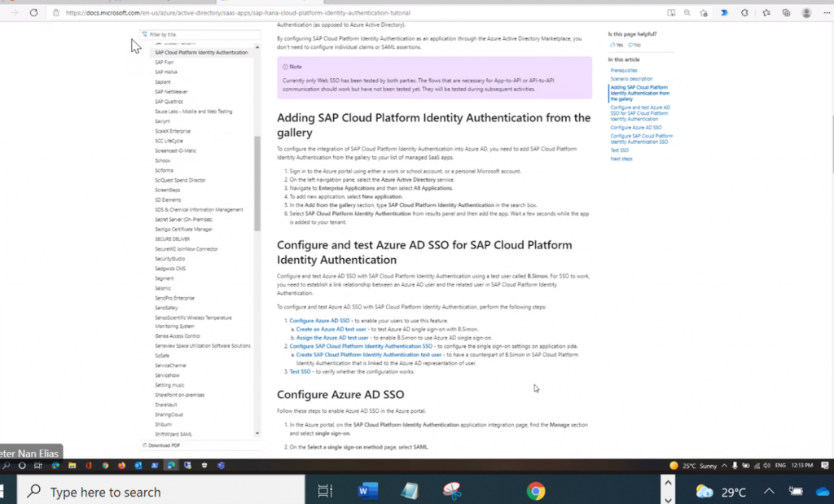Open the Collections icon in the browser toolbar
The height and width of the screenshot is (504, 834).
pos(786,13)
